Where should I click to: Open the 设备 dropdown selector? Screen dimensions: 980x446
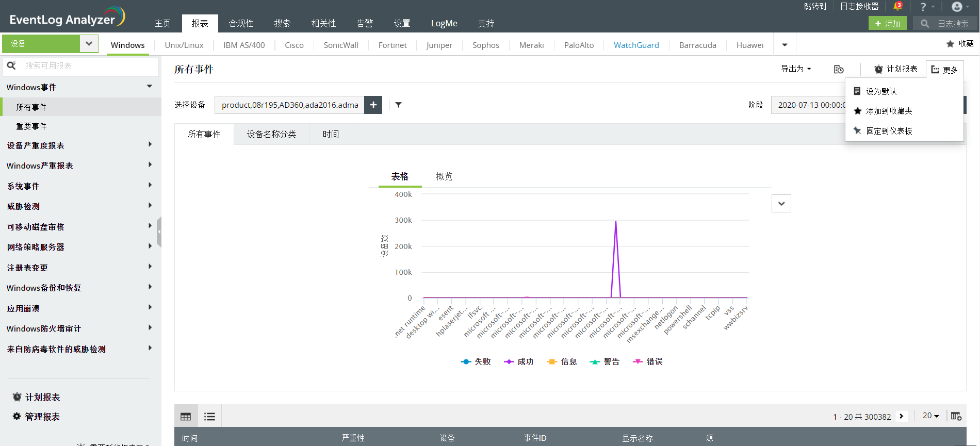[x=89, y=44]
